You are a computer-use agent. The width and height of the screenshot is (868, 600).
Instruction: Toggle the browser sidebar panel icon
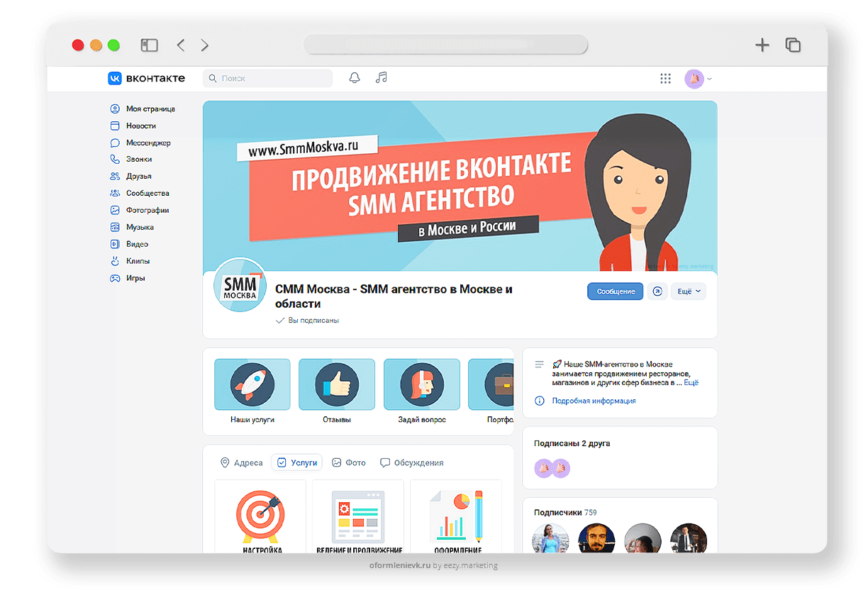click(x=149, y=45)
